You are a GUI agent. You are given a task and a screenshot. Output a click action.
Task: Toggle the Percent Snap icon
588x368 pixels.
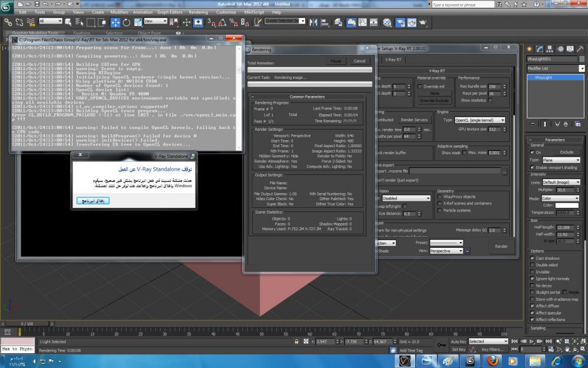[x=233, y=22]
